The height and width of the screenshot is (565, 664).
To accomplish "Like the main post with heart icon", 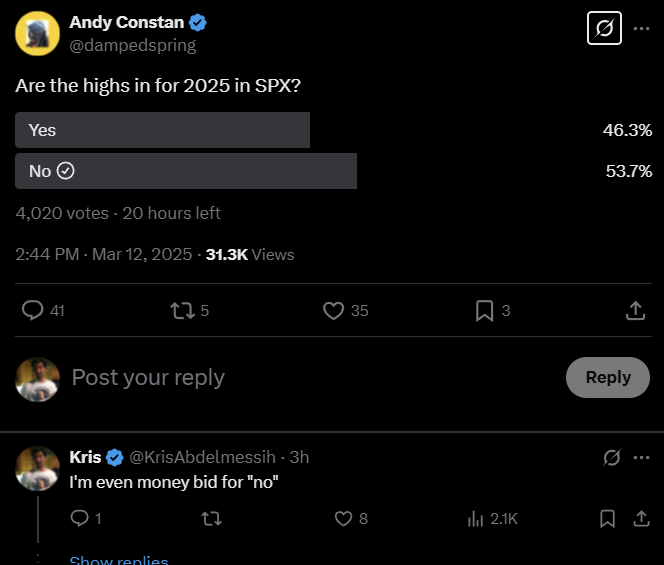I will tap(333, 310).
